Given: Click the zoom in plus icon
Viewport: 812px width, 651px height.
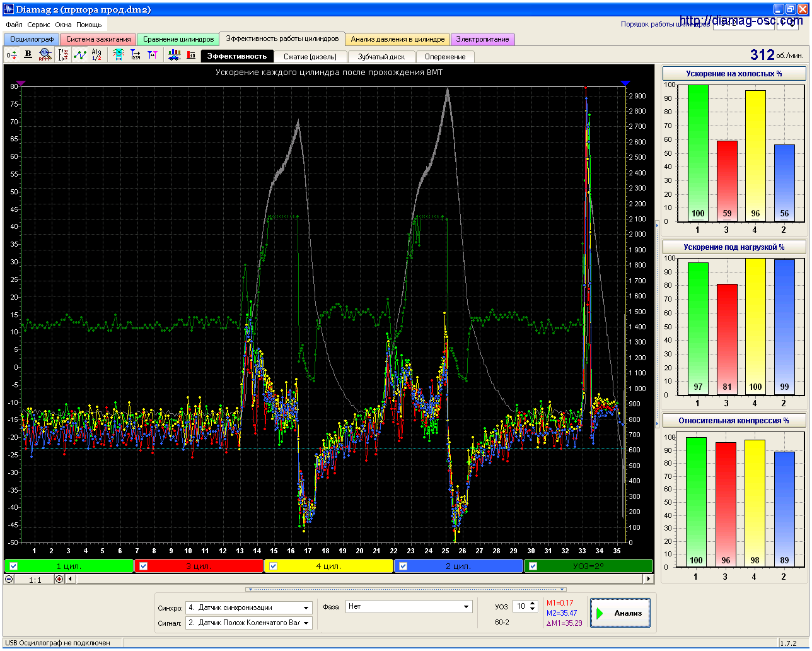Looking at the screenshot, I should coord(59,579).
